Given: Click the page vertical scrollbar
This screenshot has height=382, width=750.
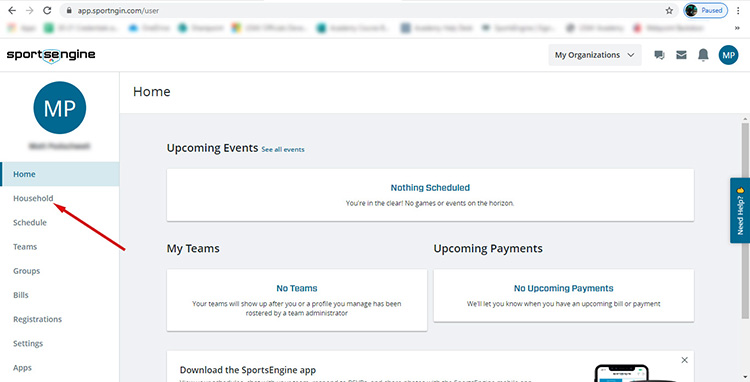Looking at the screenshot, I should click(745, 220).
